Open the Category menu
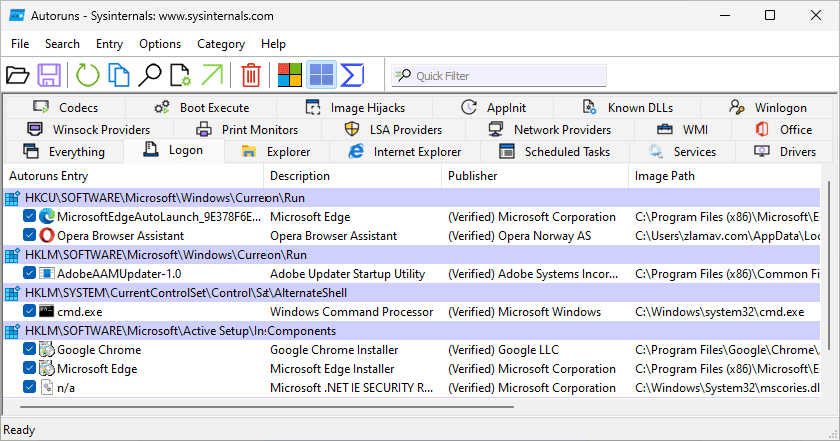This screenshot has width=840, height=441. pyautogui.click(x=221, y=44)
